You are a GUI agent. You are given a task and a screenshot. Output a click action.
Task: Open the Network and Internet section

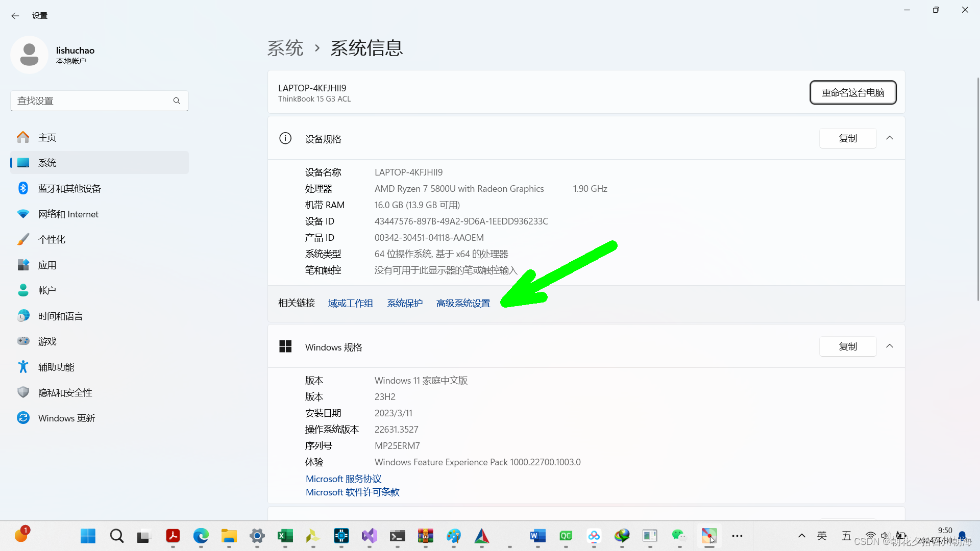(x=68, y=214)
